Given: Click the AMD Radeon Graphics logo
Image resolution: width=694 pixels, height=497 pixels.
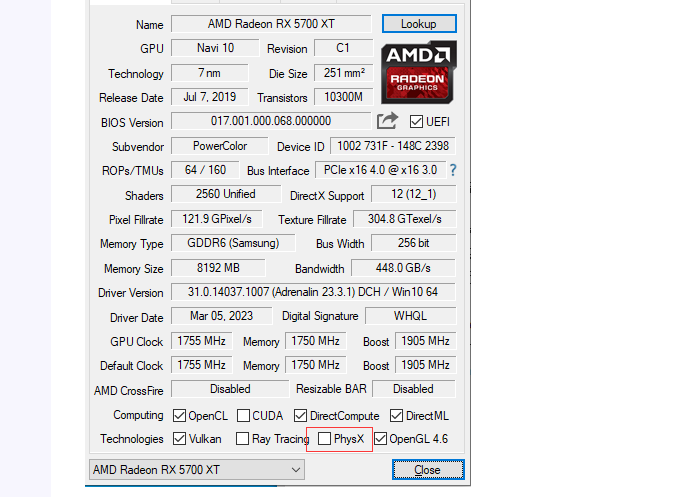Looking at the screenshot, I should coord(419,72).
